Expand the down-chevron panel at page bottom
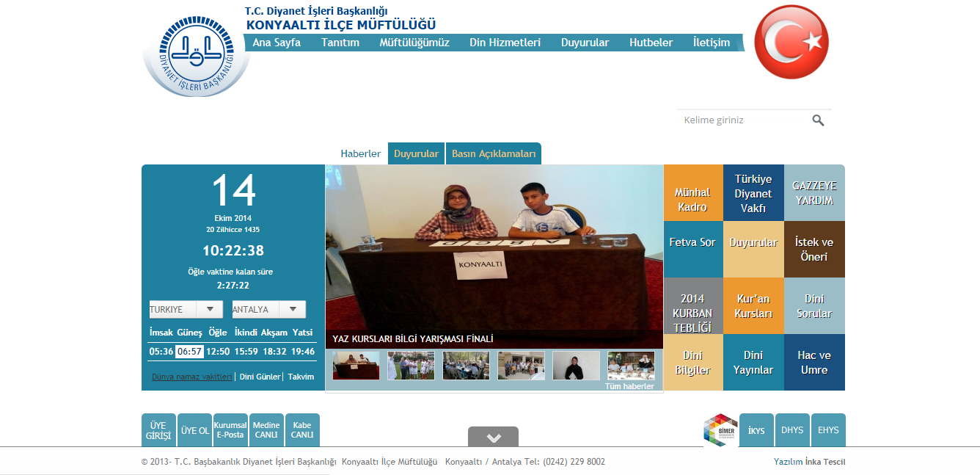Viewport: 980px width, 475px height. (x=493, y=437)
